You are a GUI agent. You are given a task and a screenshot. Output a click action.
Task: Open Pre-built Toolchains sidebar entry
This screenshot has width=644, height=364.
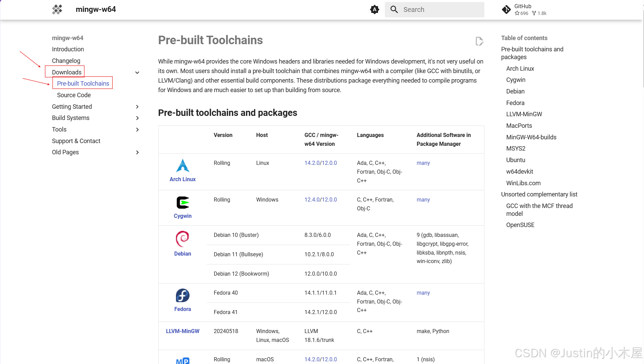[x=83, y=84]
